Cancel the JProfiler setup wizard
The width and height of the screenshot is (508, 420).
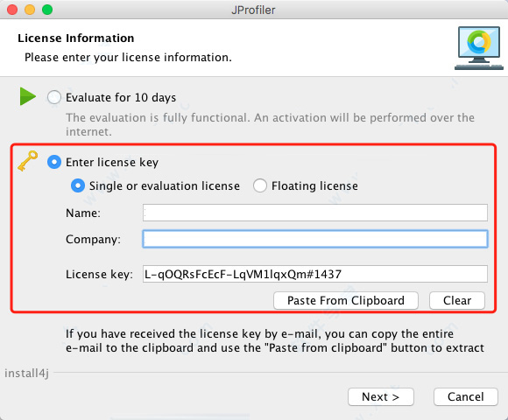(x=466, y=396)
